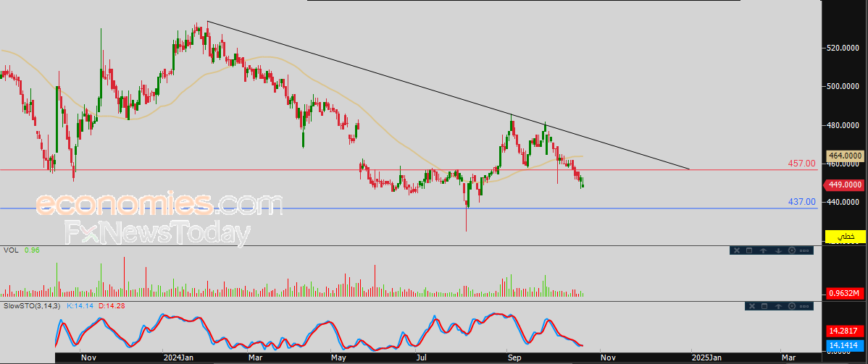The height and width of the screenshot is (364, 868).
Task: Click the Jul date axis label
Action: click(421, 358)
